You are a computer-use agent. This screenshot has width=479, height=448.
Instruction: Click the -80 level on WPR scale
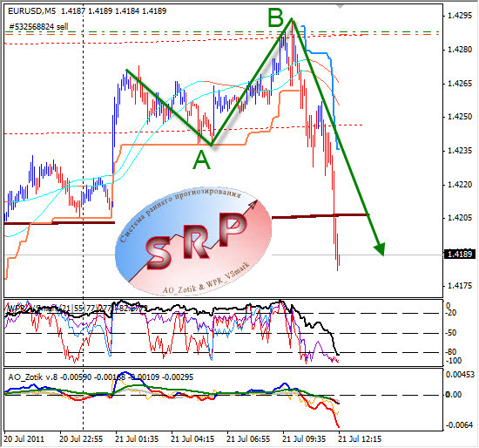451,351
